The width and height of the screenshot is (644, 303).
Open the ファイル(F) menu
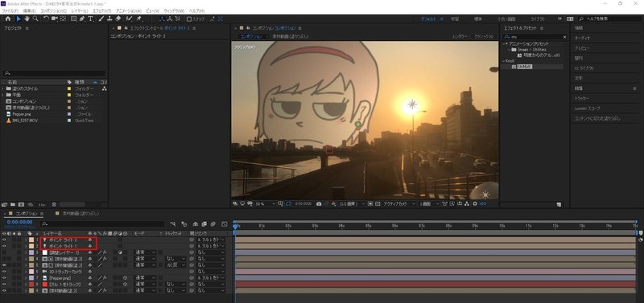(10, 10)
